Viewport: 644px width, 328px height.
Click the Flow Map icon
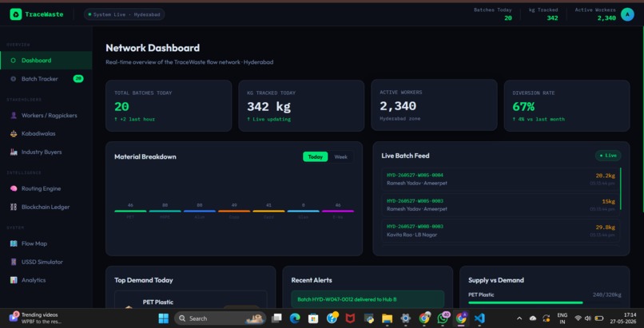14,243
